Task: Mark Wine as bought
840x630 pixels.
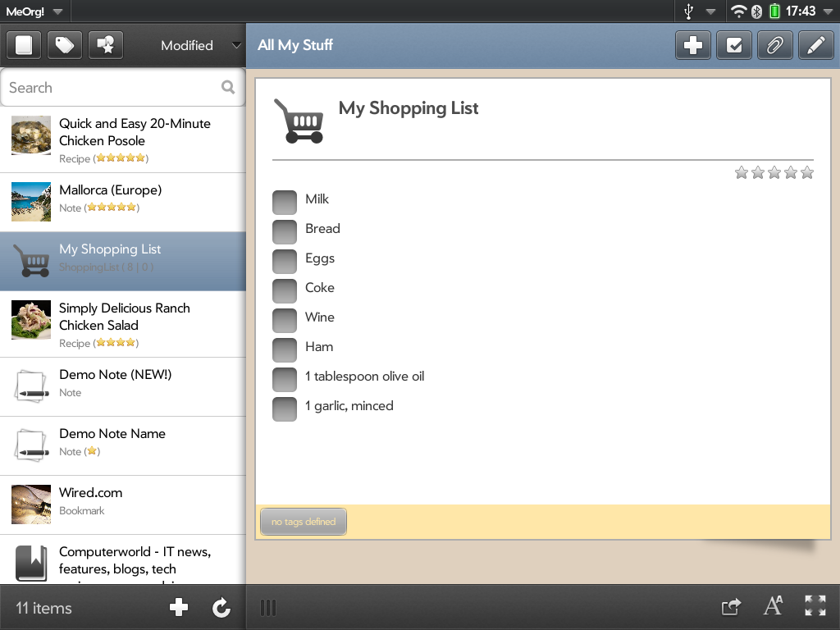Action: [285, 321]
